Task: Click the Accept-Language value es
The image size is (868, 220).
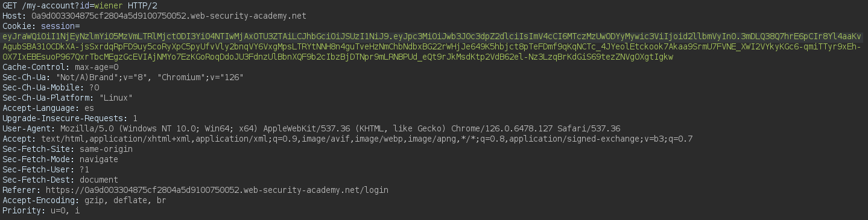Action: (x=89, y=108)
